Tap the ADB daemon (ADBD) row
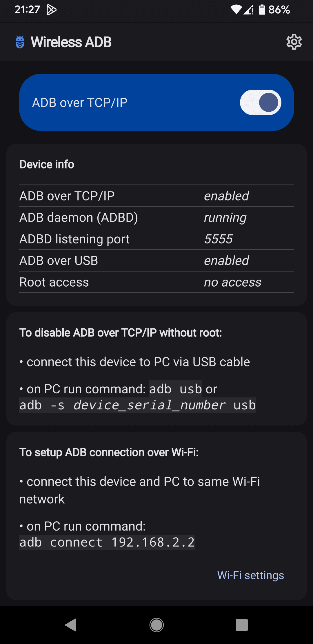This screenshot has height=644, width=313. tap(156, 218)
